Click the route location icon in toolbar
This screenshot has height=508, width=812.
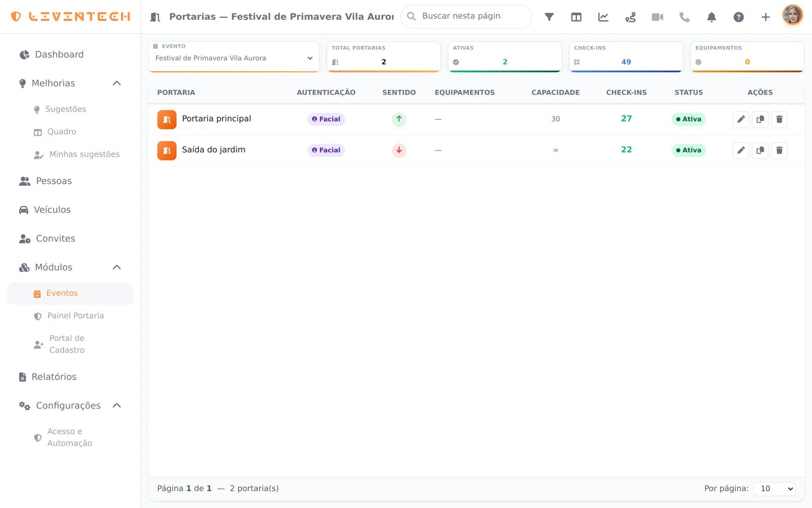pyautogui.click(x=630, y=17)
